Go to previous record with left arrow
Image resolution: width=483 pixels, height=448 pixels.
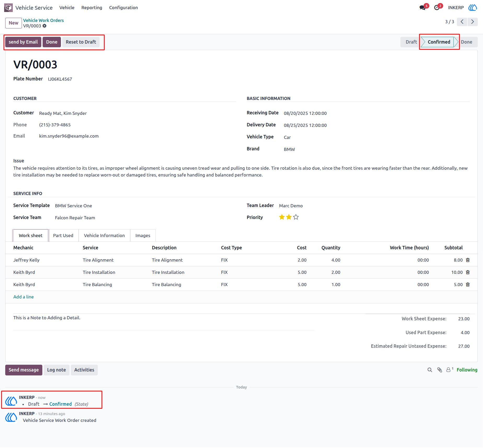[x=462, y=22]
